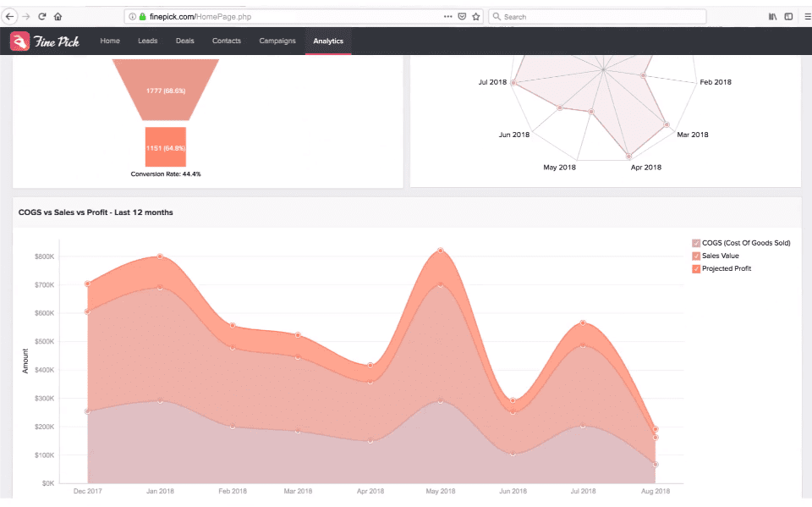Viewport: 812px width, 507px height.
Task: Open the browser hamburger menu
Action: [804, 16]
